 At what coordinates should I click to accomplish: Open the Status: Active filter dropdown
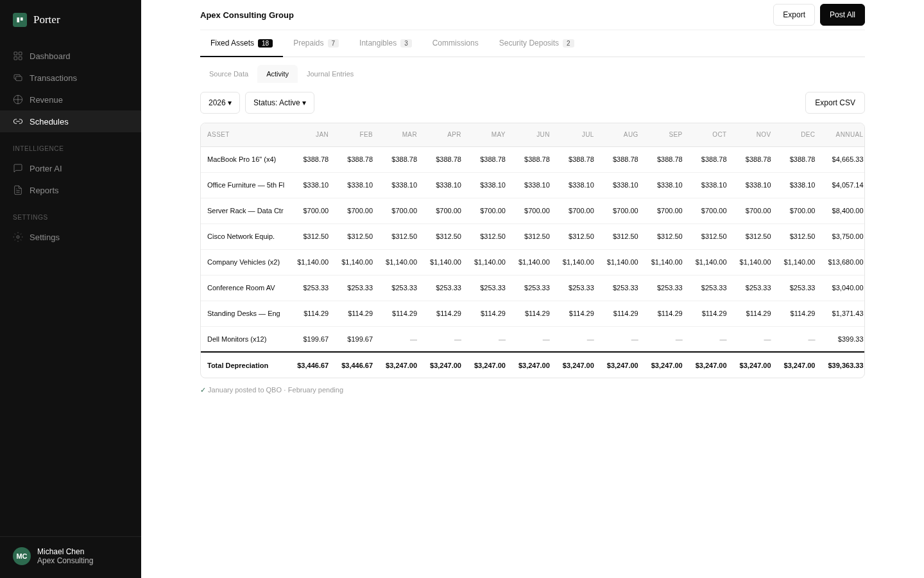[x=280, y=103]
